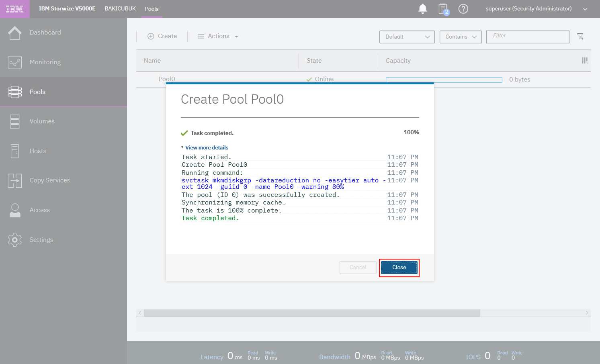Click the Dashboard house icon

pyautogui.click(x=15, y=33)
